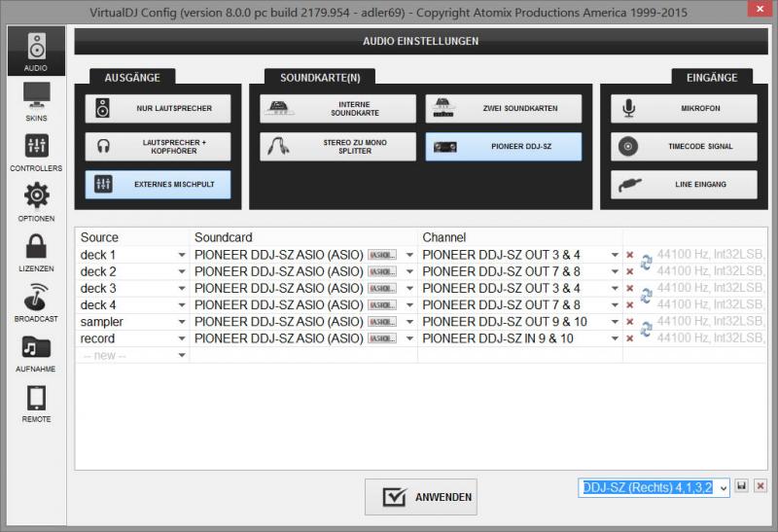Open the Audio settings sidebar icon
The height and width of the screenshot is (532, 778).
36,52
